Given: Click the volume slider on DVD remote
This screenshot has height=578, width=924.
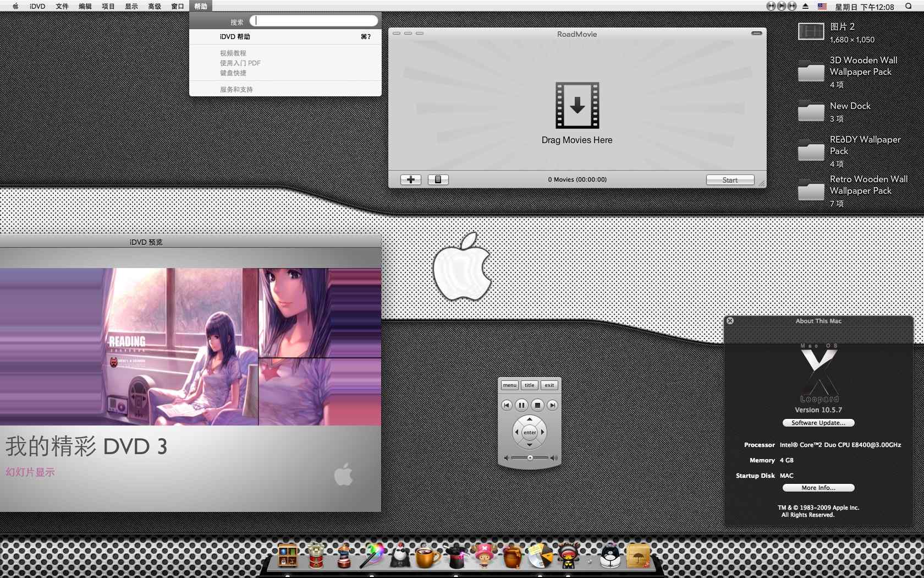Looking at the screenshot, I should tap(530, 458).
